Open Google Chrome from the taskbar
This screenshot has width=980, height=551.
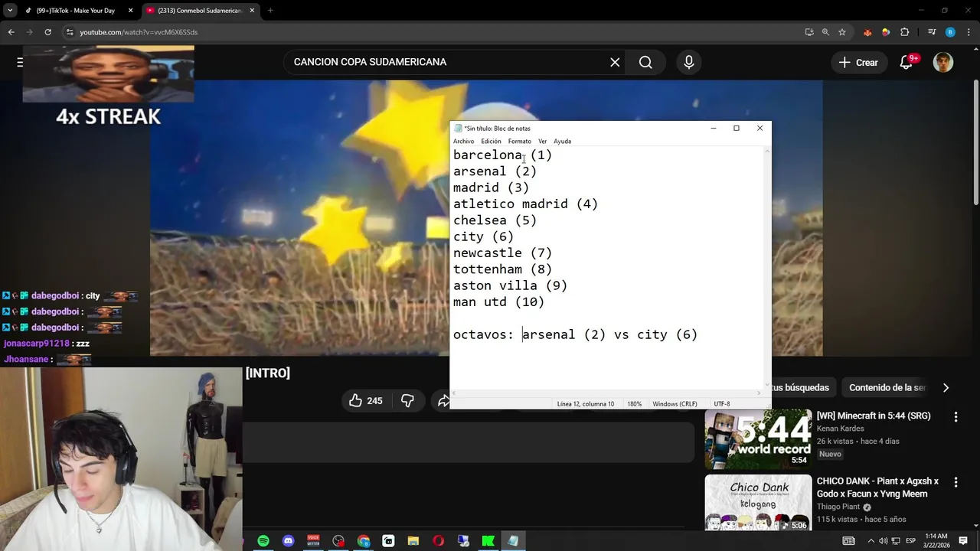coord(364,541)
